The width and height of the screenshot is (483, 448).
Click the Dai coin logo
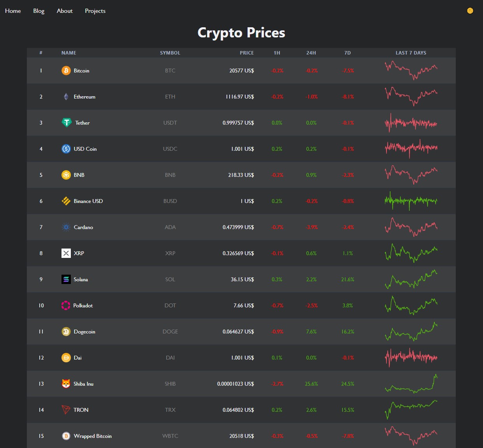pyautogui.click(x=66, y=358)
